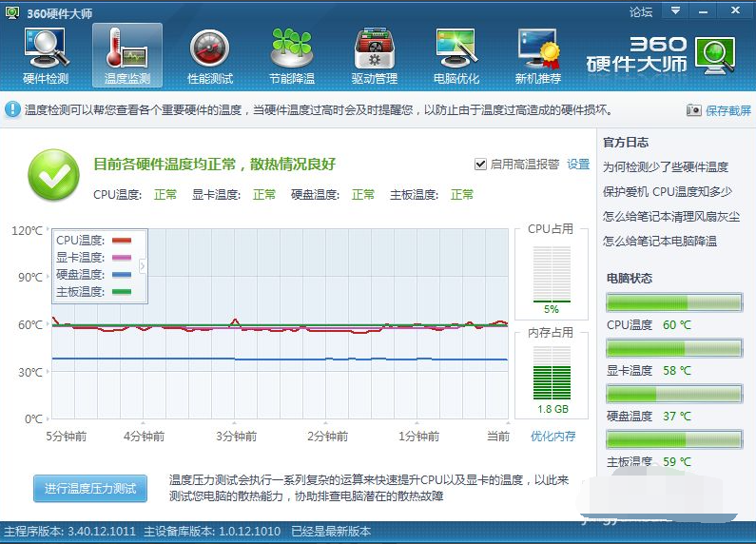Screen dimensions: 756x544
Task: Open the 新机推荐 medal icon
Action: point(538,55)
